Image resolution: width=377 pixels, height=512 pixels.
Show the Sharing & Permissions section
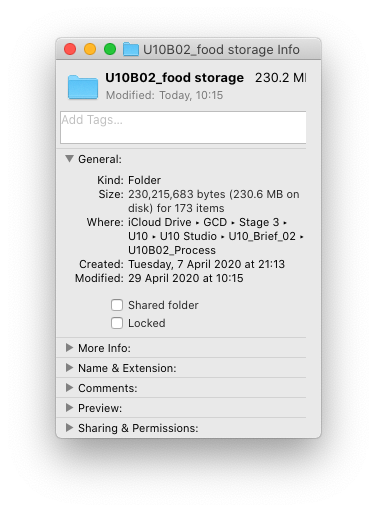[69, 428]
